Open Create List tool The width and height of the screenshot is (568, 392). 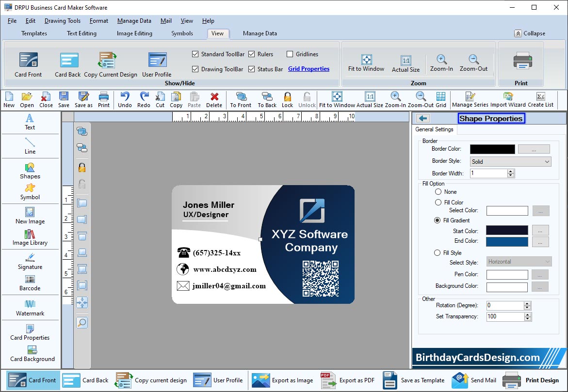click(x=540, y=100)
